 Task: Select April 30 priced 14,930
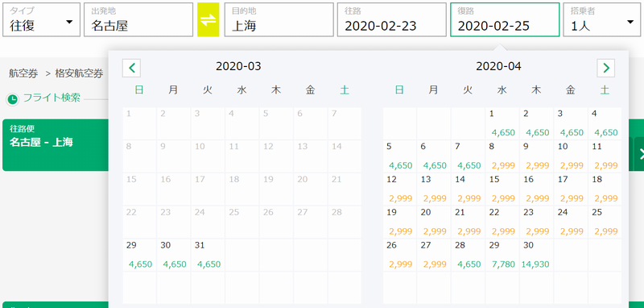point(536,255)
